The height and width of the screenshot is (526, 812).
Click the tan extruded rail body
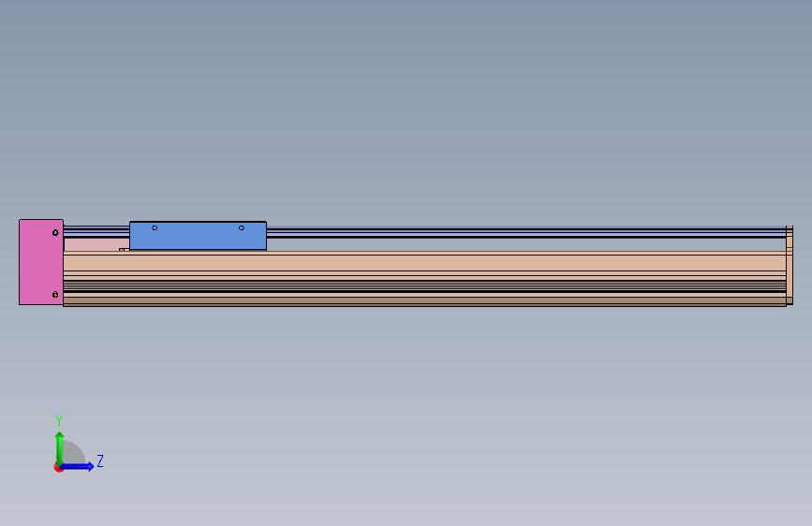point(424,279)
